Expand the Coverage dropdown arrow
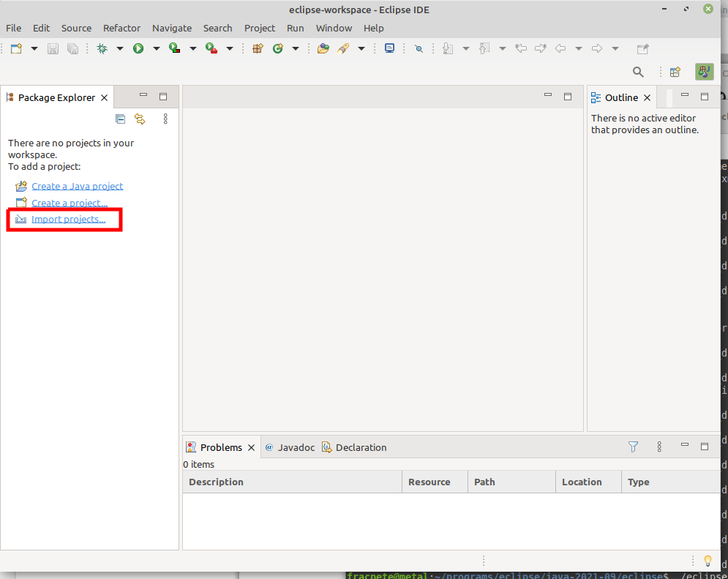Image resolution: width=728 pixels, height=579 pixels. pyautogui.click(x=193, y=48)
